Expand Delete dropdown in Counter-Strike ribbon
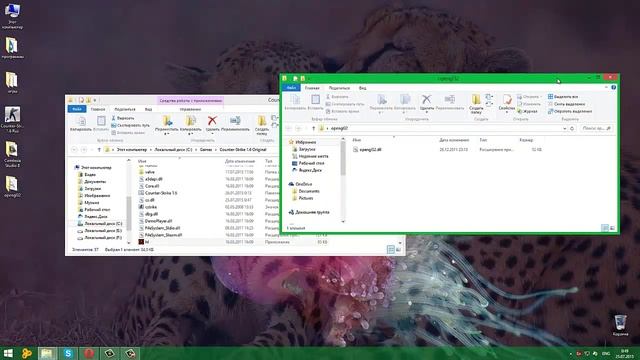 [x=212, y=133]
